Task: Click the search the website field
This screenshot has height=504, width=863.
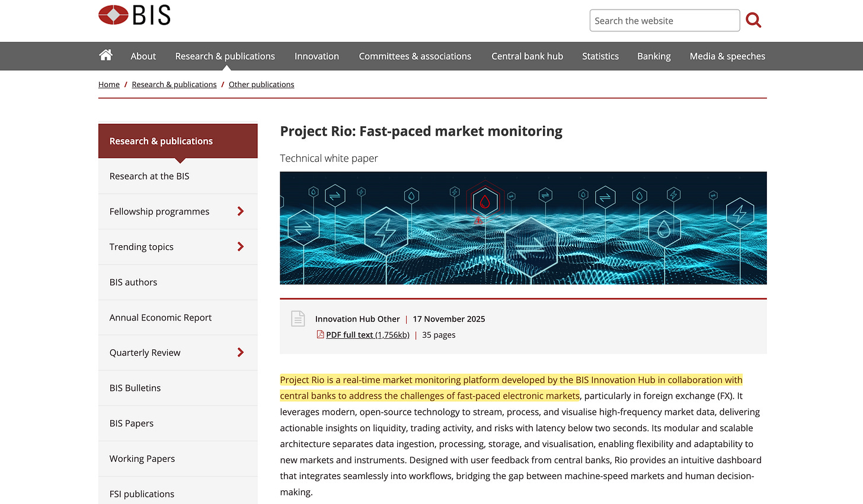Action: pyautogui.click(x=664, y=21)
